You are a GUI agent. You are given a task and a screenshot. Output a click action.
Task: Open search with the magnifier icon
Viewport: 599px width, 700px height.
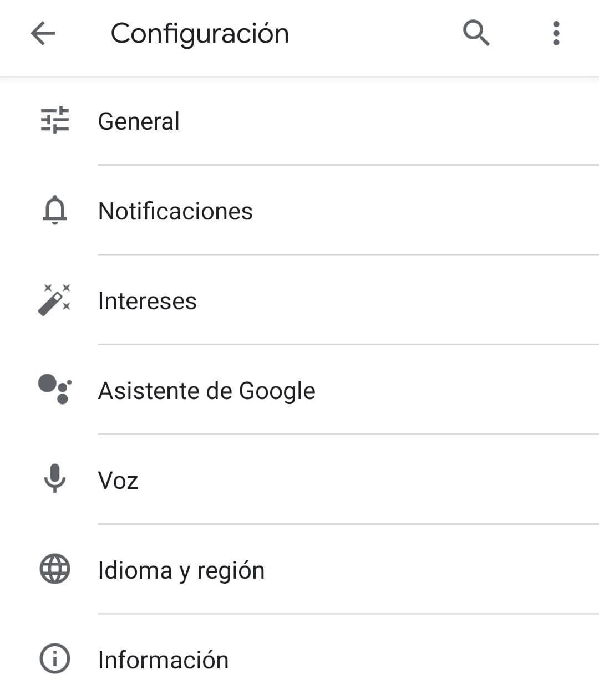click(x=476, y=33)
